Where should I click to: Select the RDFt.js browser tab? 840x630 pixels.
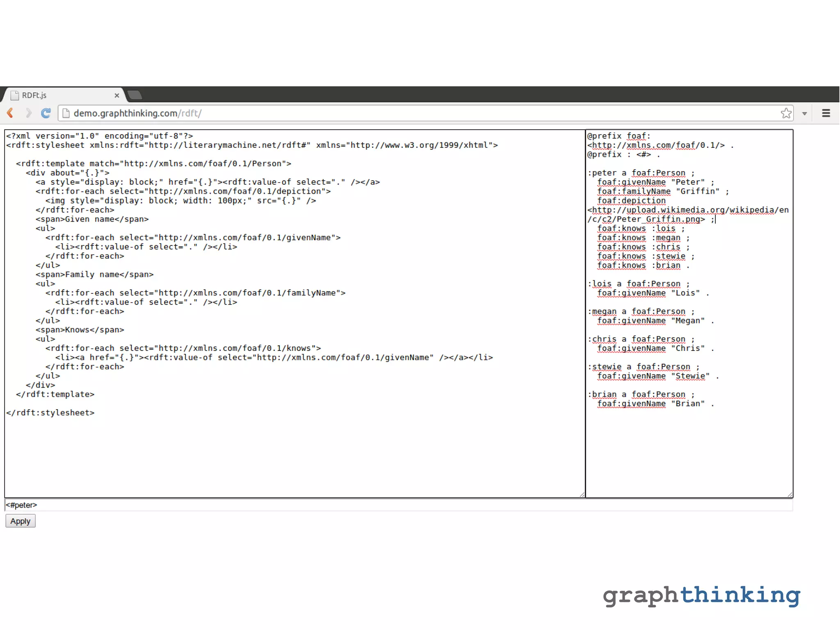(x=64, y=95)
